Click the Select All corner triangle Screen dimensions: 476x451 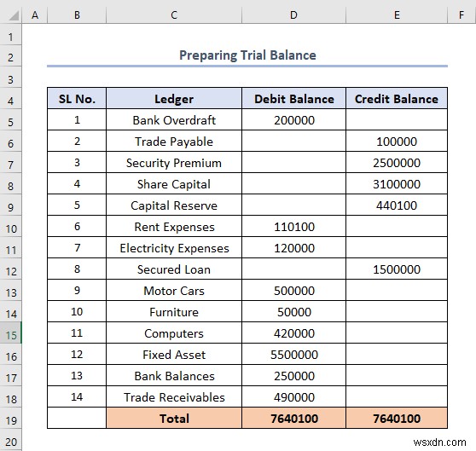coord(14,15)
